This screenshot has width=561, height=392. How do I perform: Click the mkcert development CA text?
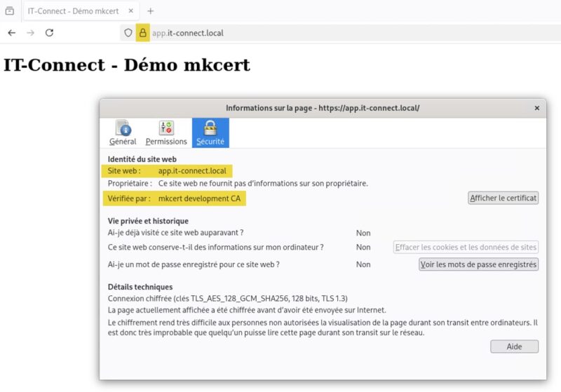[199, 198]
